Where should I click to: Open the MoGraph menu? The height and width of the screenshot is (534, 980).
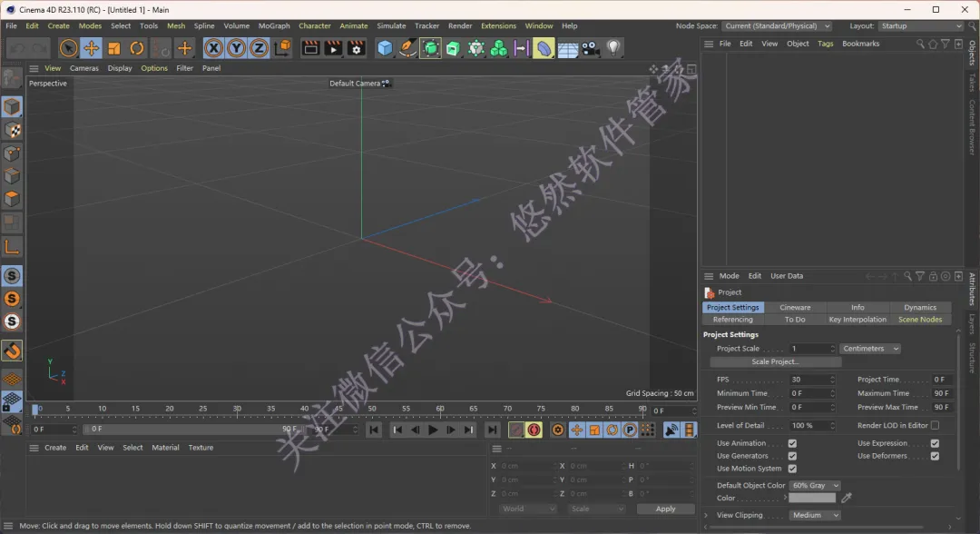[274, 25]
